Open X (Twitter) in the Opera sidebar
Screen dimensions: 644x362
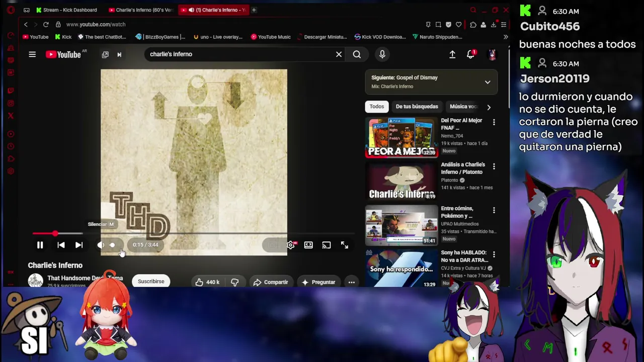11,116
